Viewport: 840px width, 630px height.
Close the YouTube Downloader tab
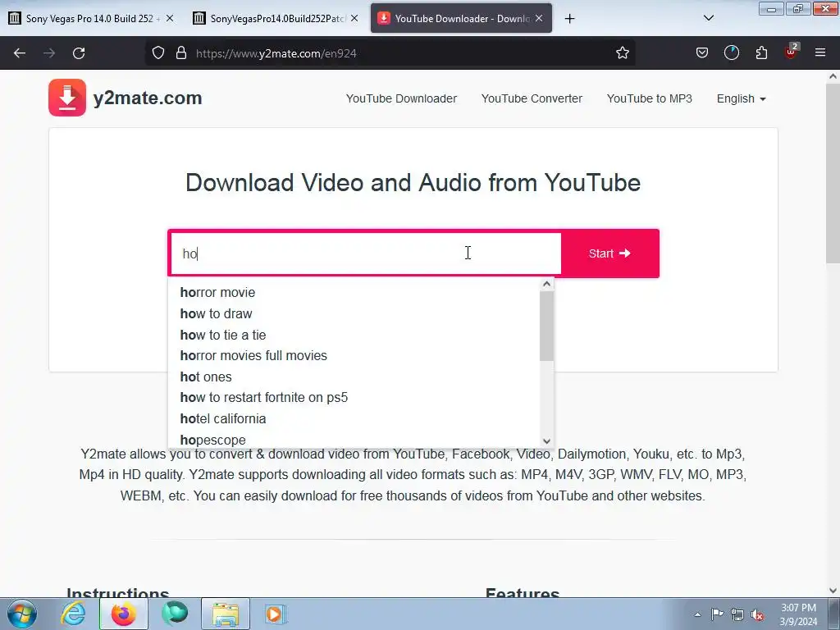[539, 18]
